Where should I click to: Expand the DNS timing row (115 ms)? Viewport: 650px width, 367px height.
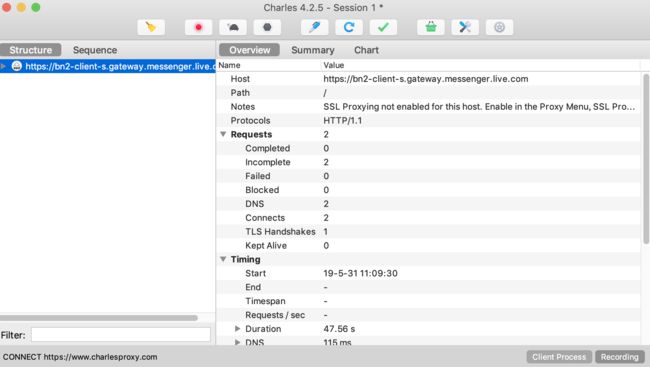click(238, 343)
